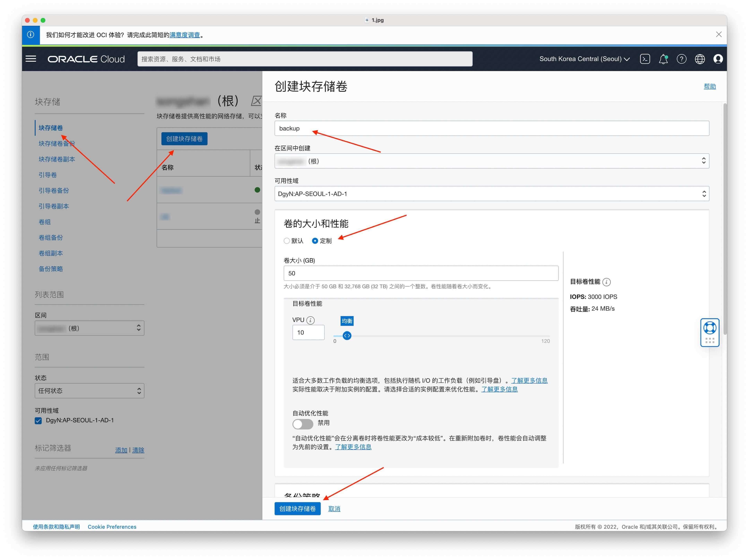This screenshot has width=749, height=560.
Task: Click the 取消 cancel link
Action: (x=334, y=509)
